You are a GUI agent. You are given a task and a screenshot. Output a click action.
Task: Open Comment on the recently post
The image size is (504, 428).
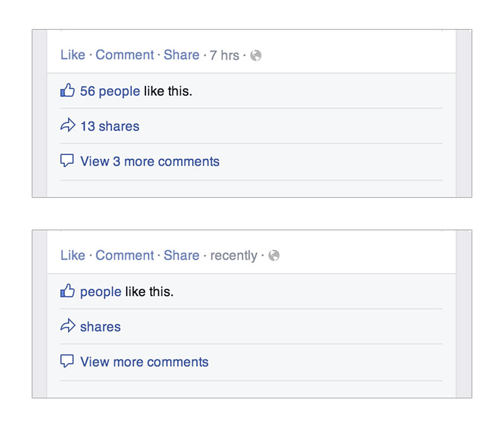pyautogui.click(x=125, y=255)
